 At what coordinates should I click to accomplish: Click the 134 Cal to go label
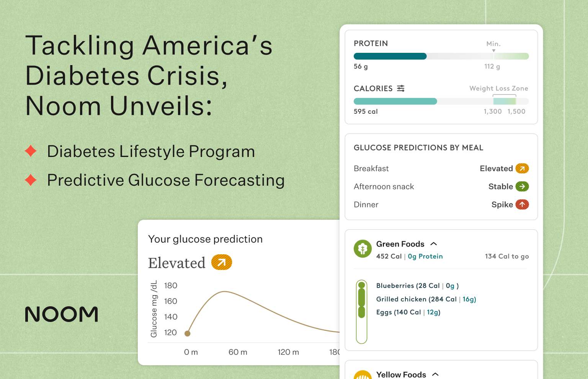coord(506,256)
